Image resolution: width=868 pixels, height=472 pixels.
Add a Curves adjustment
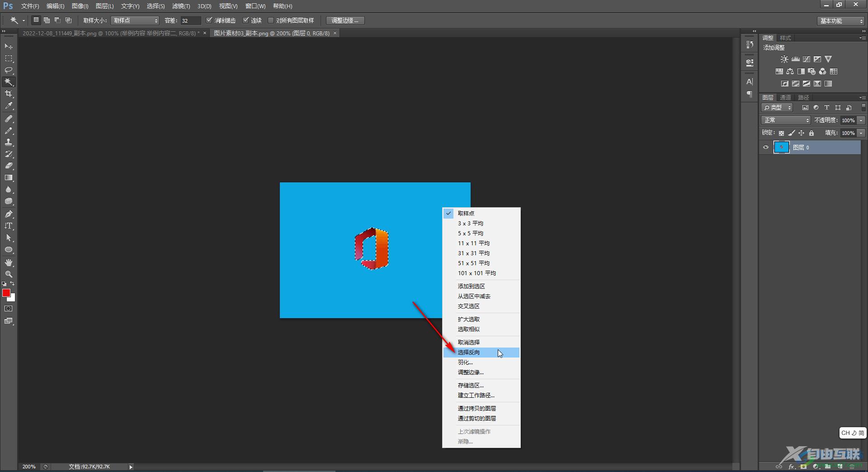click(x=807, y=59)
